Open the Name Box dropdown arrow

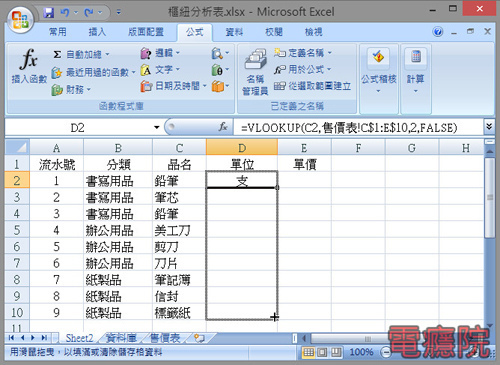pyautogui.click(x=156, y=128)
